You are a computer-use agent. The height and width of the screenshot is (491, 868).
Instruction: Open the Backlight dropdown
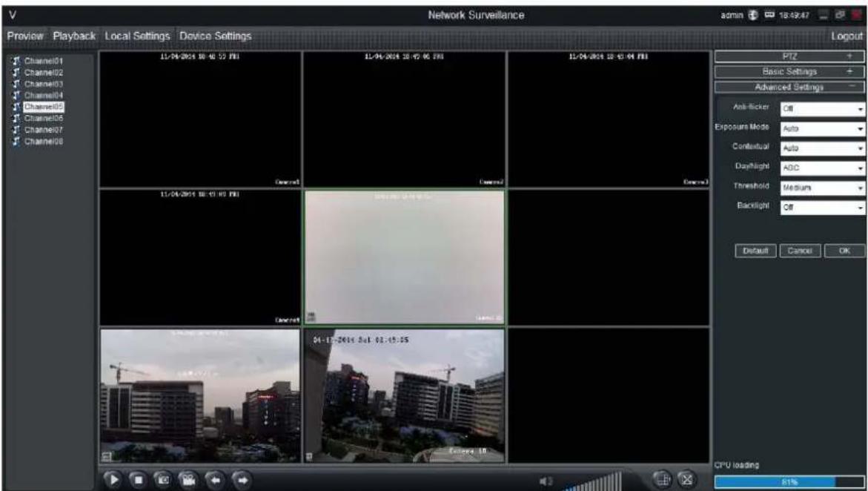tap(822, 207)
